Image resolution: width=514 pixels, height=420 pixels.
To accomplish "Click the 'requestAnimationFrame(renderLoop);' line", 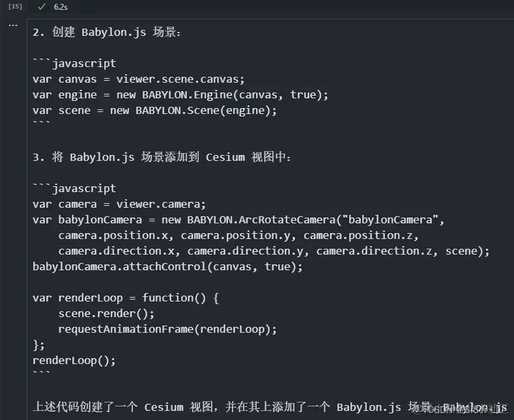I will (x=167, y=329).
